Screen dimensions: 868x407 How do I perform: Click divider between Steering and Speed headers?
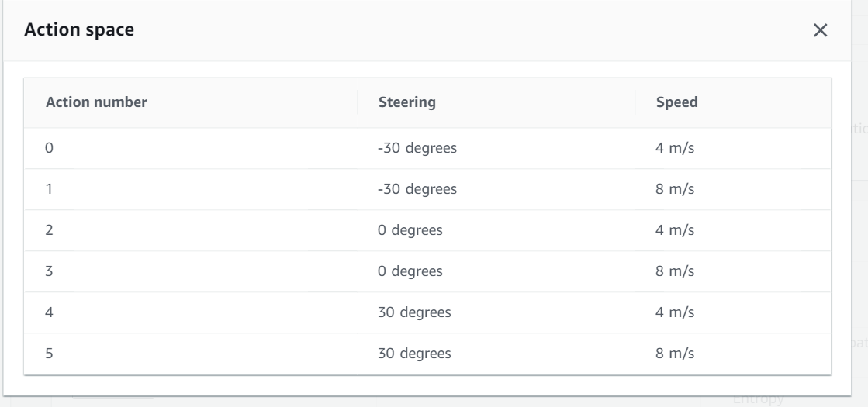click(635, 102)
